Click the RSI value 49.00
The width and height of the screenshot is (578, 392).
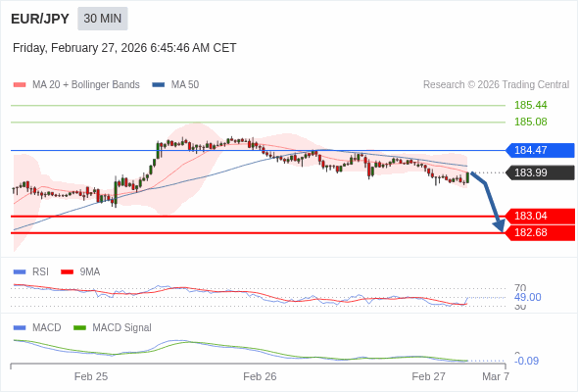pos(527,297)
